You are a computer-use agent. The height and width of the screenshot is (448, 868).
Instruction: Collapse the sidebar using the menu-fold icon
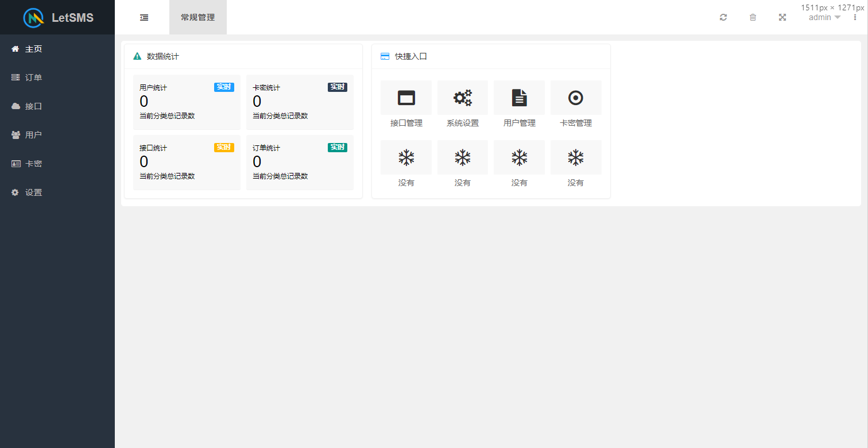[144, 17]
